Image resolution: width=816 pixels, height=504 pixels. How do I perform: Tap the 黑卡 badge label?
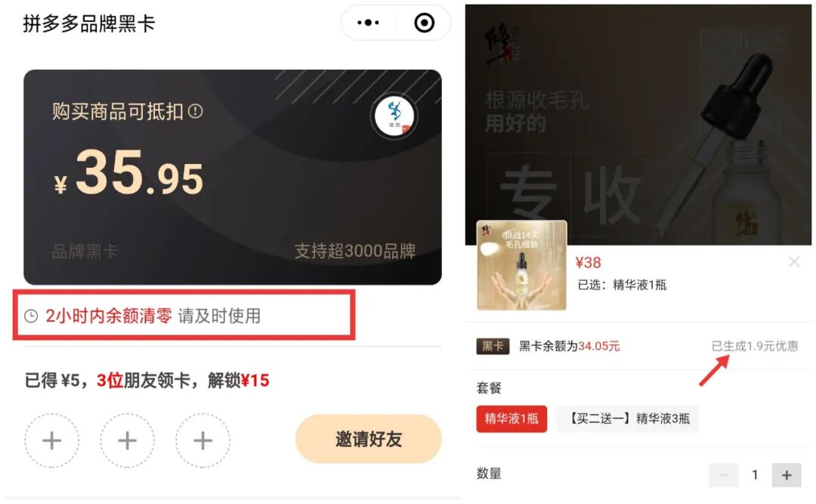click(493, 346)
